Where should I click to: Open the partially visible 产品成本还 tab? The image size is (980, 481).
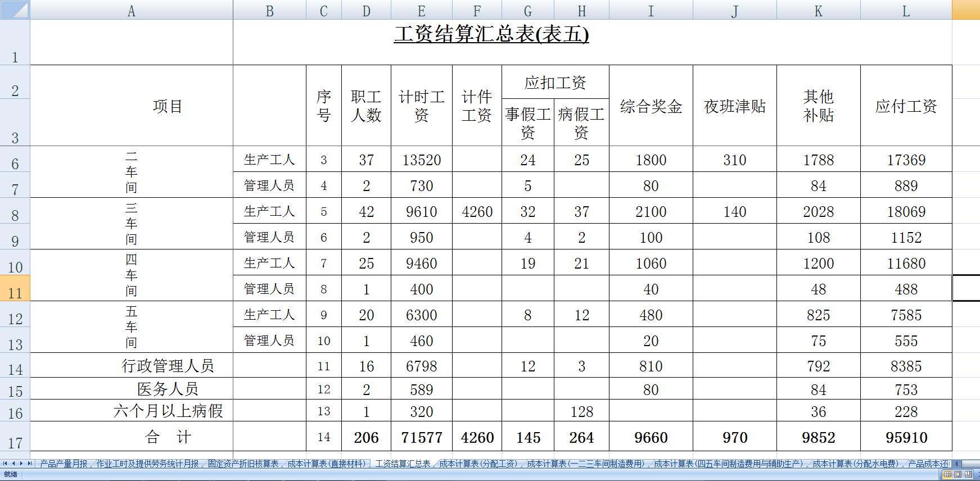tap(928, 464)
